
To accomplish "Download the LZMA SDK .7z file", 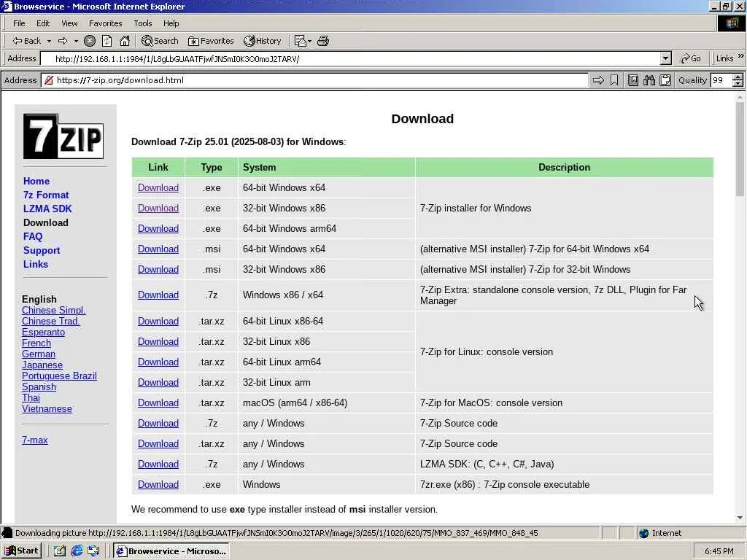I will (x=158, y=464).
